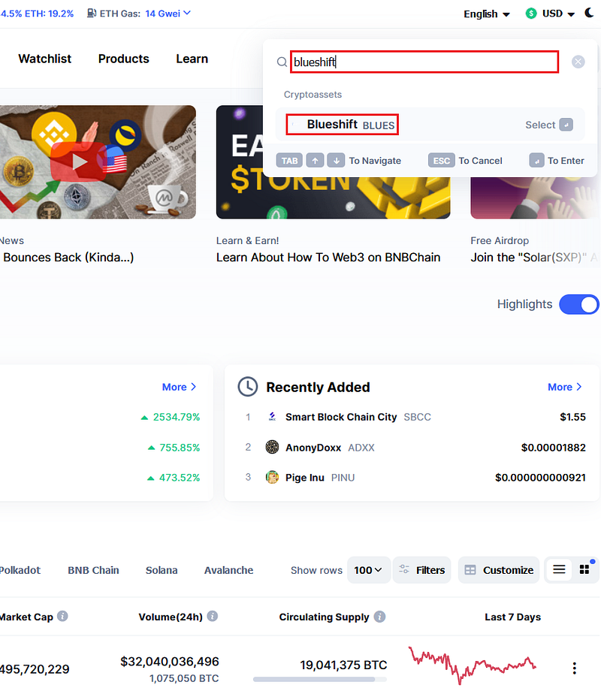Click More link in gainers card
Image resolution: width=601 pixels, height=700 pixels.
pos(179,387)
